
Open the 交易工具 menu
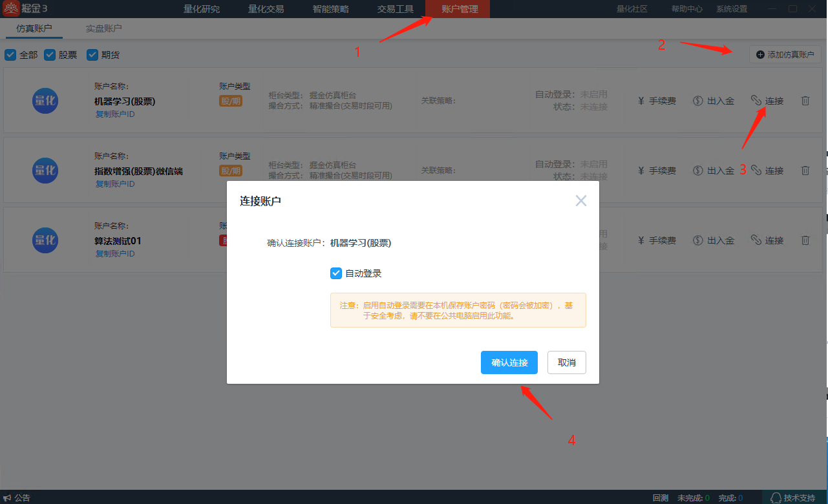[x=395, y=9]
